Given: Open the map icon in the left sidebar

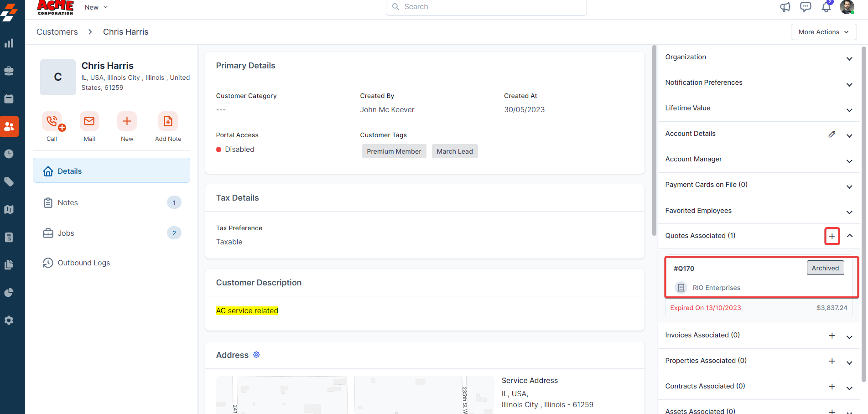Looking at the screenshot, I should click(9, 209).
